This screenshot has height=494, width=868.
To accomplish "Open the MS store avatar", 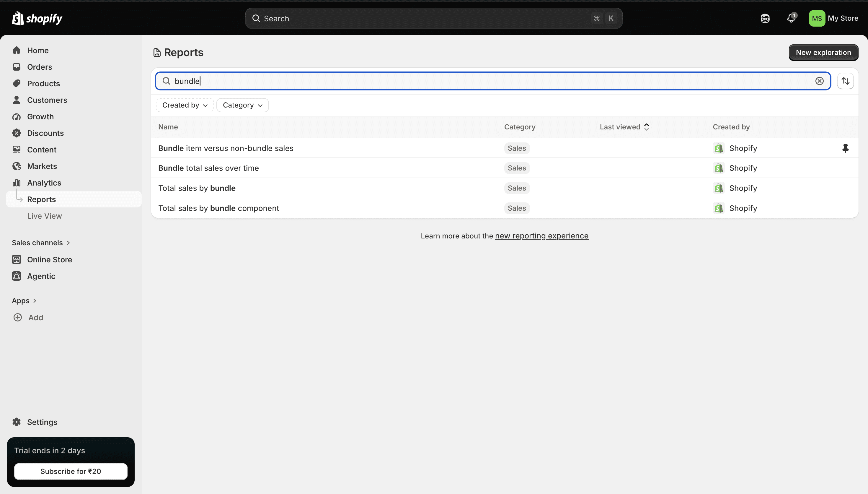I will [817, 18].
